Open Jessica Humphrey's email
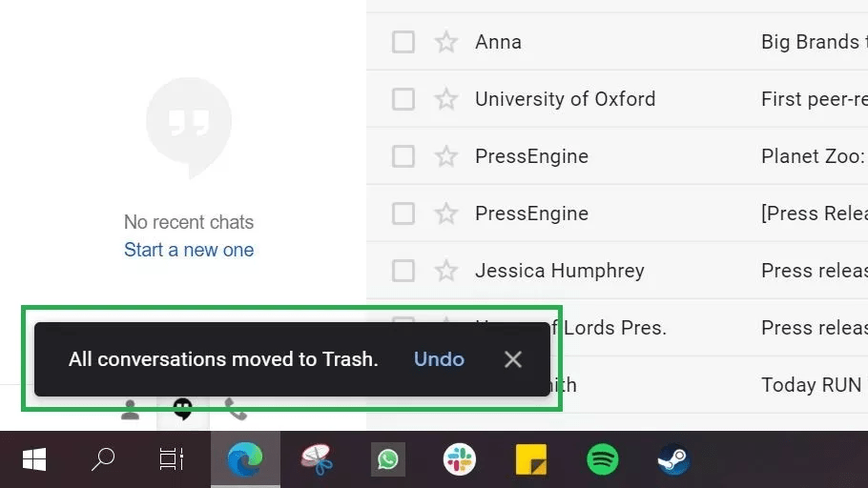 coord(560,271)
